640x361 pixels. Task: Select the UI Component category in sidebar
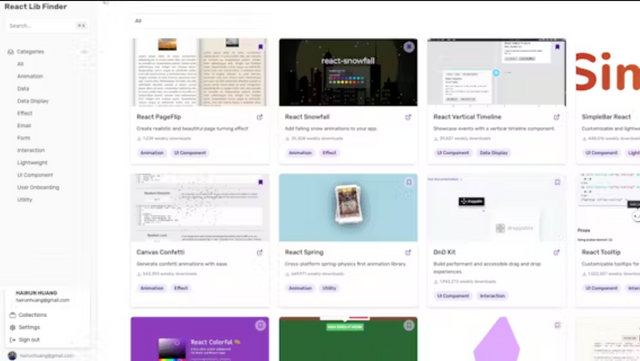35,175
